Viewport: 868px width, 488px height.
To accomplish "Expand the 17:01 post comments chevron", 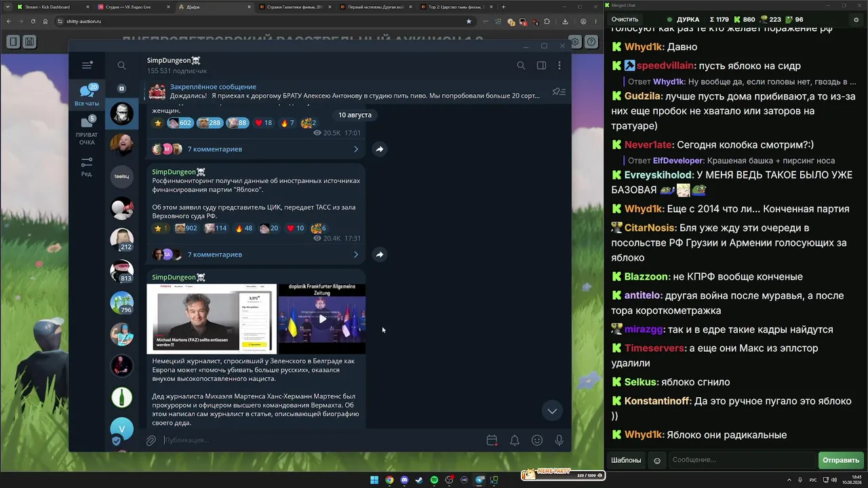I will (356, 149).
